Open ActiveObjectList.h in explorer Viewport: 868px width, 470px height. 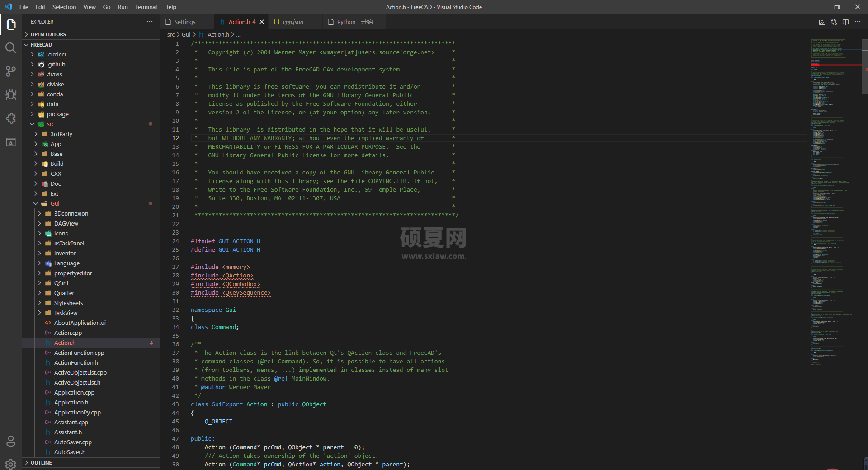[x=91, y=383]
